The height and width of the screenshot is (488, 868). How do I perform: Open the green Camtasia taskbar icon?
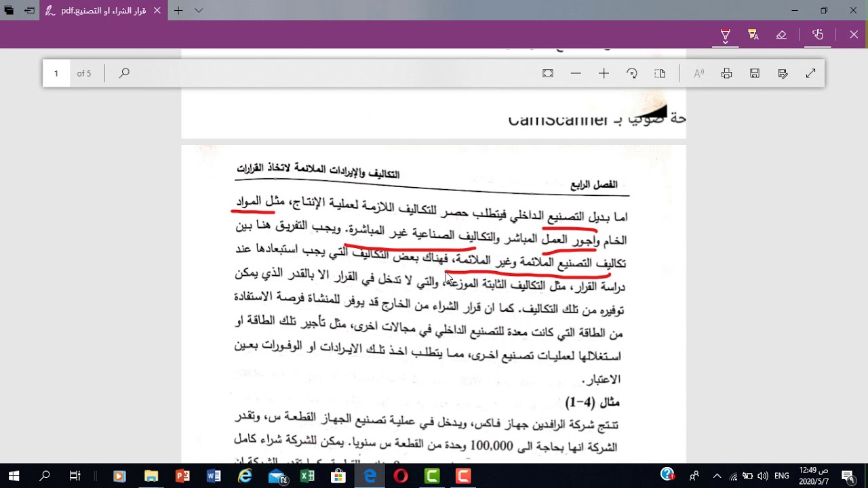[x=432, y=476]
